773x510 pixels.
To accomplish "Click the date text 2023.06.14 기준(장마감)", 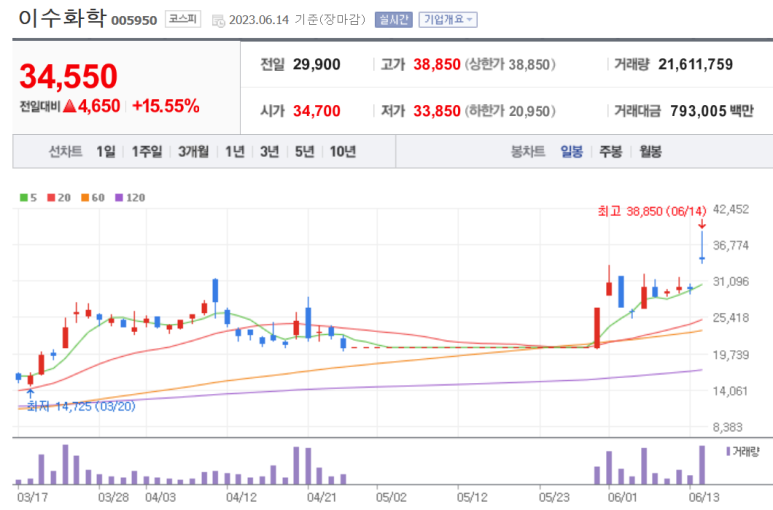I will (297, 20).
